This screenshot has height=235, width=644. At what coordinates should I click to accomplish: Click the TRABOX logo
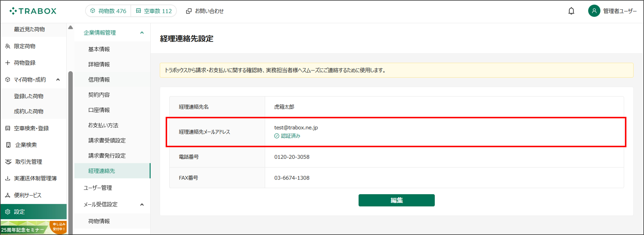click(33, 11)
